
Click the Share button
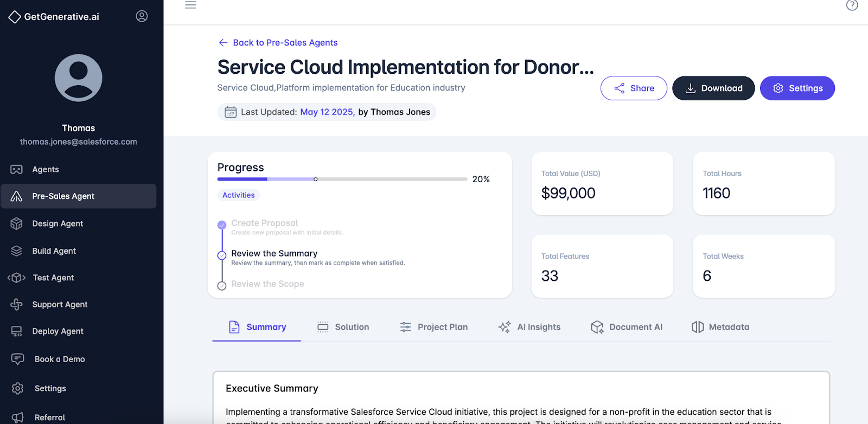point(634,88)
